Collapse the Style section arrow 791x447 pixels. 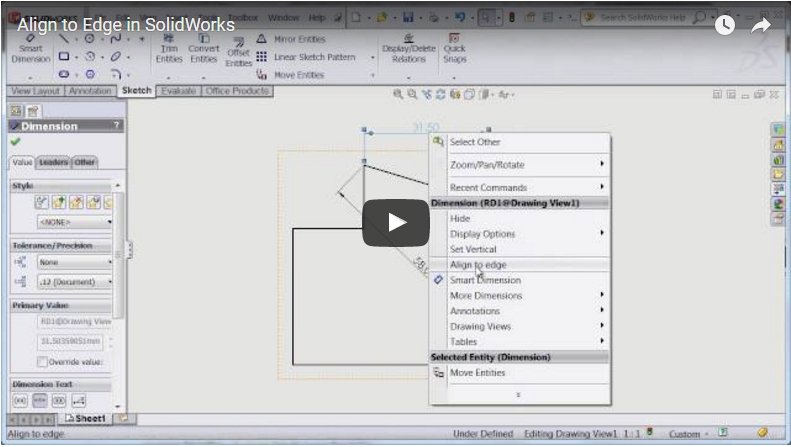pos(118,186)
